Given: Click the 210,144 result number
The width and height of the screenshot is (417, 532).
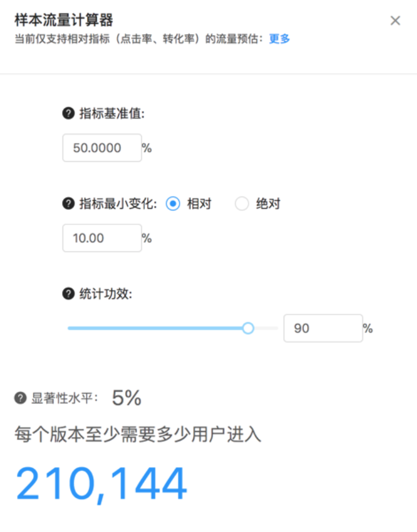Looking at the screenshot, I should point(101,484).
